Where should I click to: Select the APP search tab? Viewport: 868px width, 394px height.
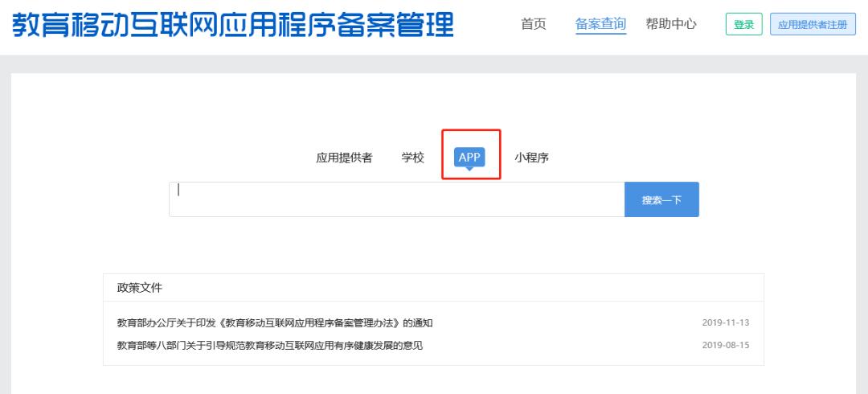click(x=469, y=158)
